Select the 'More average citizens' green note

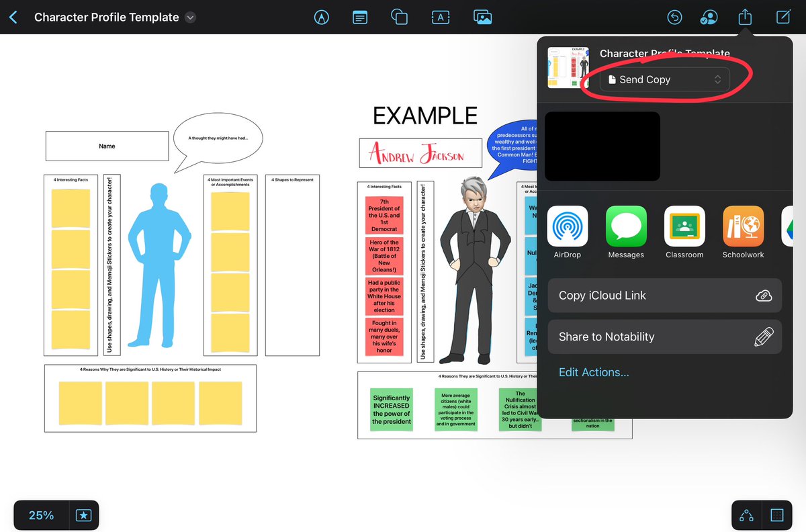click(x=455, y=410)
